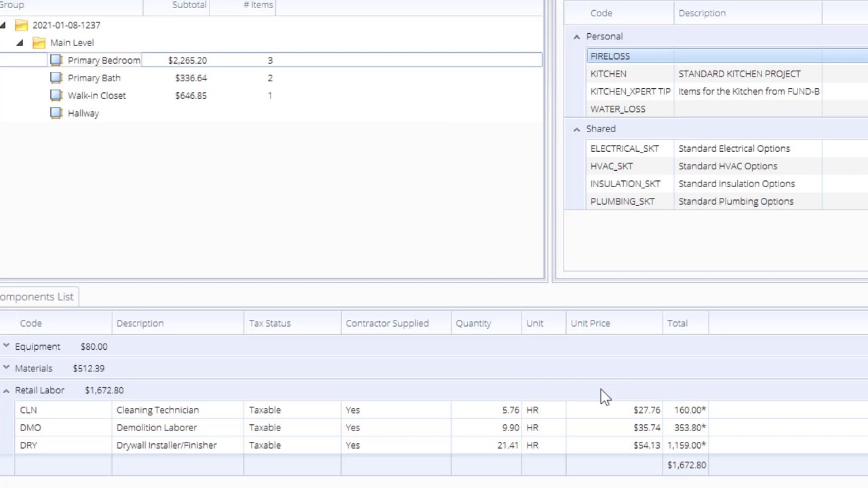Select the Primary Bath tree row
Image resolution: width=868 pixels, height=488 pixels.
point(271,78)
